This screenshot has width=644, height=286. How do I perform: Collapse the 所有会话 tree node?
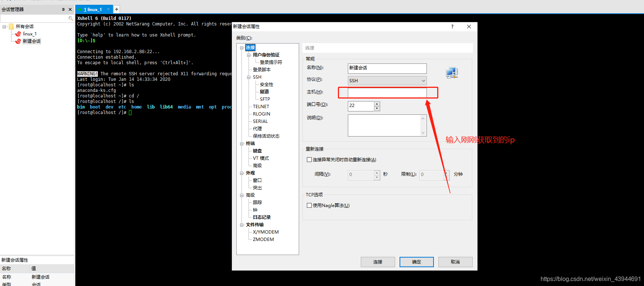4,27
